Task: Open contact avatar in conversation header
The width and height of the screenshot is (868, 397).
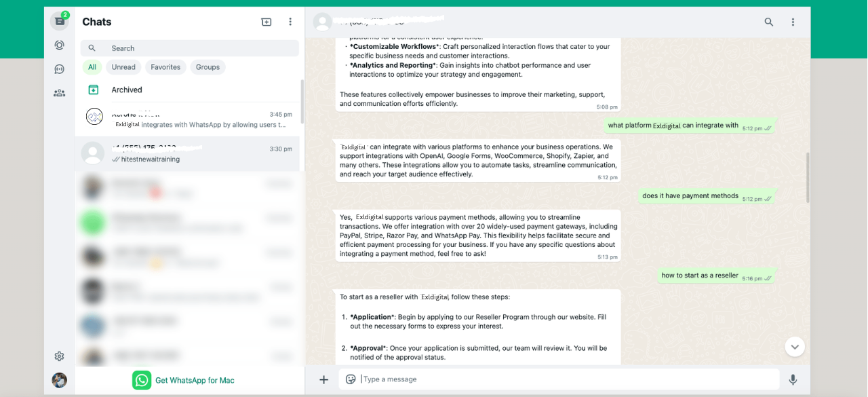Action: coord(323,22)
